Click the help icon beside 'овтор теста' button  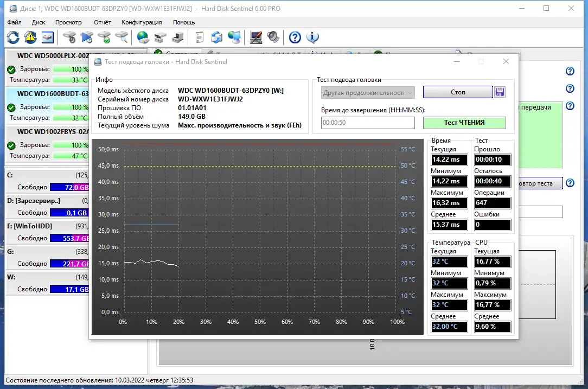tap(570, 183)
